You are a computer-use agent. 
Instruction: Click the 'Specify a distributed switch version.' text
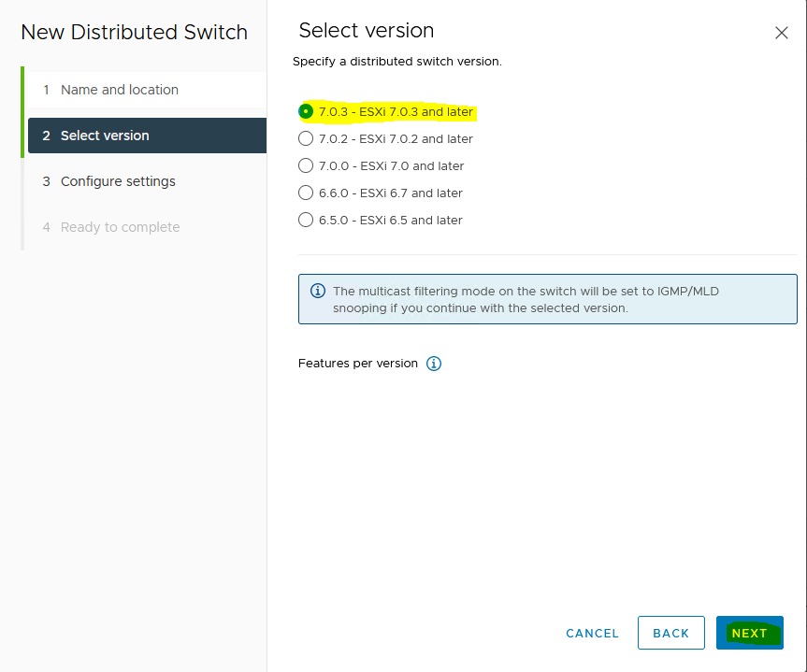396,62
